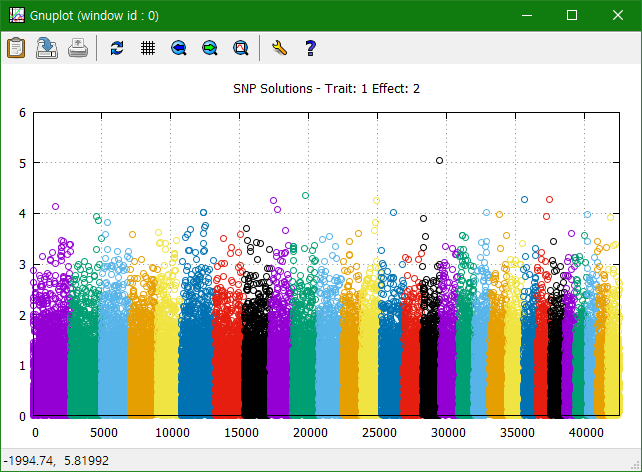Click the x-axis label 10000
Screen dimensions: 642x472
pyautogui.click(x=172, y=433)
